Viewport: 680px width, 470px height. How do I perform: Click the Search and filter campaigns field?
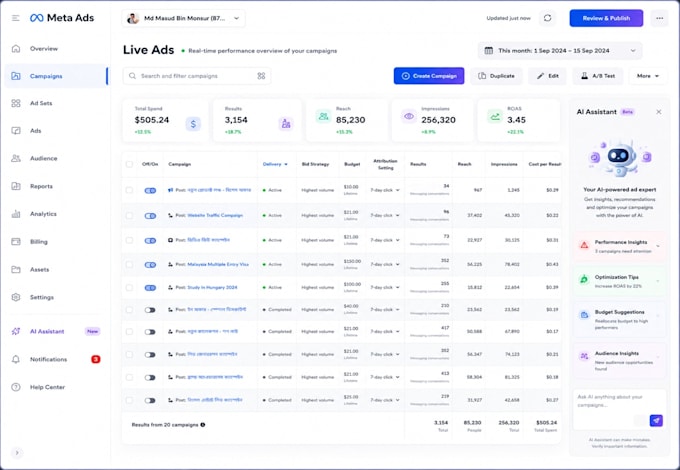click(197, 76)
